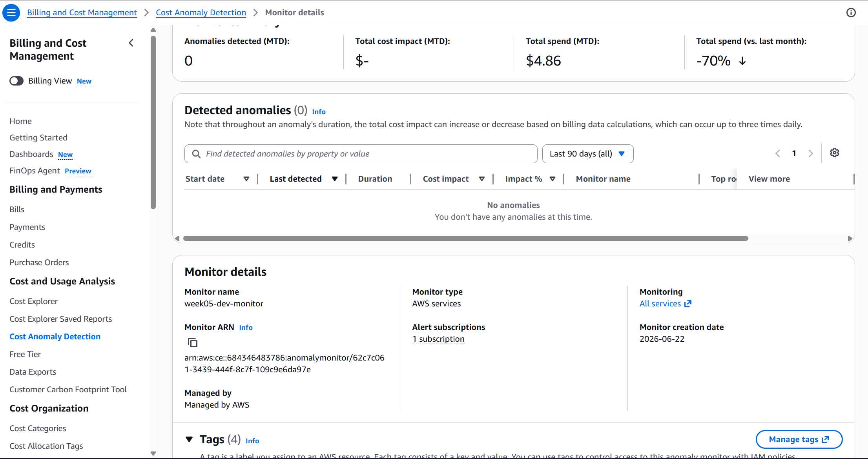The width and height of the screenshot is (868, 459).
Task: Click sidebar scroll-down arrow
Action: point(153,454)
